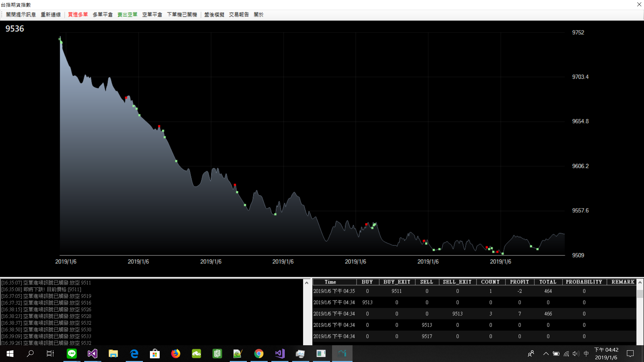644x362 pixels.
Task: Open People icon in system tray
Action: point(531,354)
